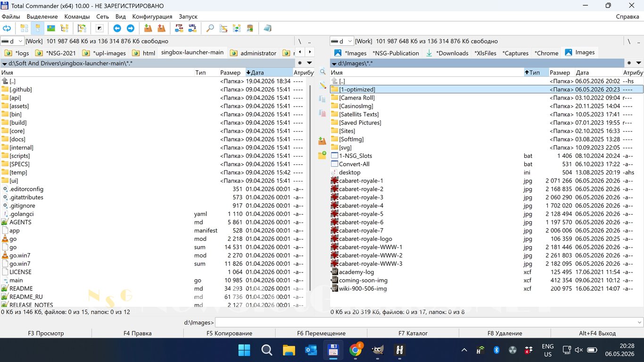Screen dimensions: 644x362
Task: Click the invert selection toolbar icon
Action: pyautogui.click(x=99, y=28)
